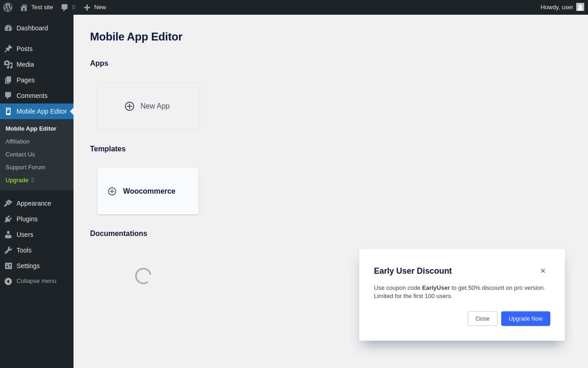Click the Tools wrench icon

[8, 250]
